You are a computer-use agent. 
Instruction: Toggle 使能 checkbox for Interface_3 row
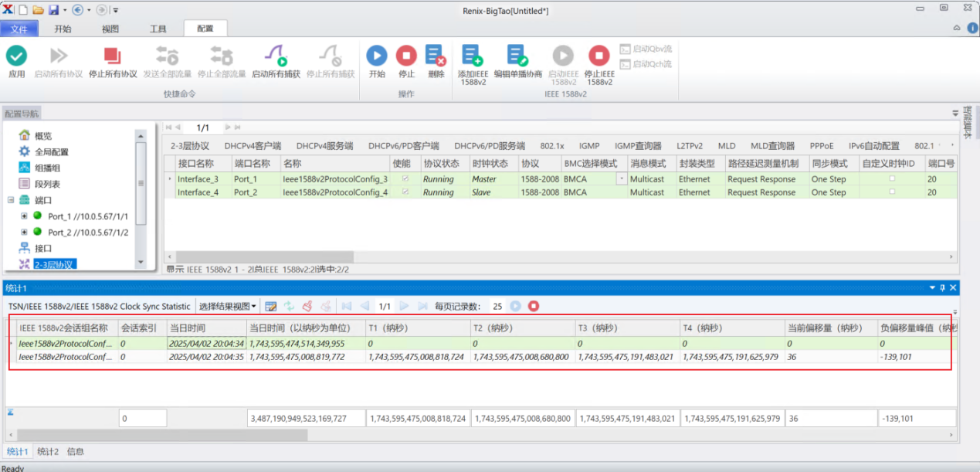tap(405, 179)
